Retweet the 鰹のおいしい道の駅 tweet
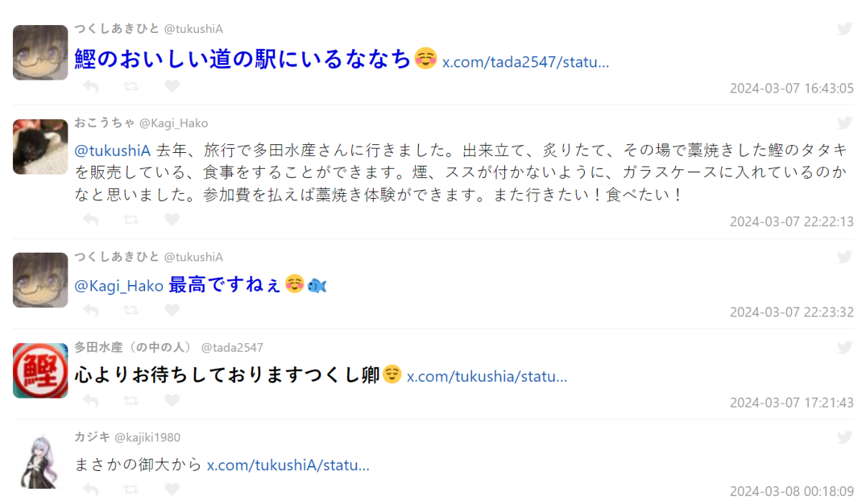 (x=131, y=87)
